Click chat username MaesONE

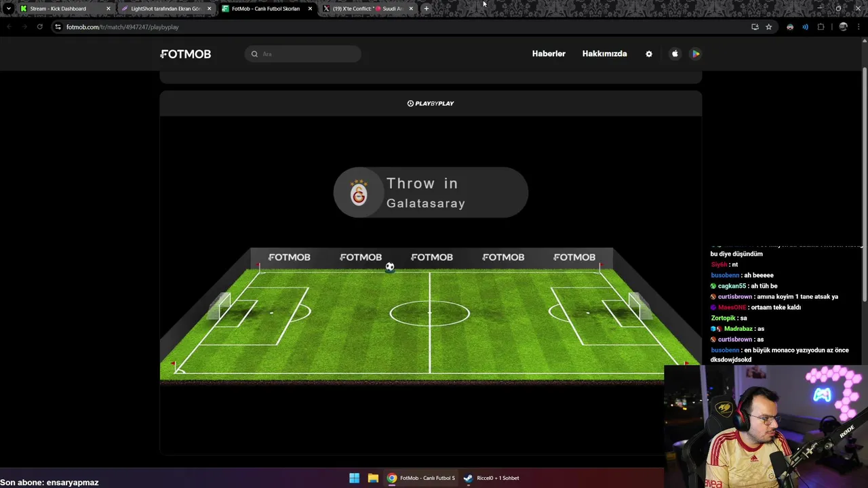tap(732, 307)
